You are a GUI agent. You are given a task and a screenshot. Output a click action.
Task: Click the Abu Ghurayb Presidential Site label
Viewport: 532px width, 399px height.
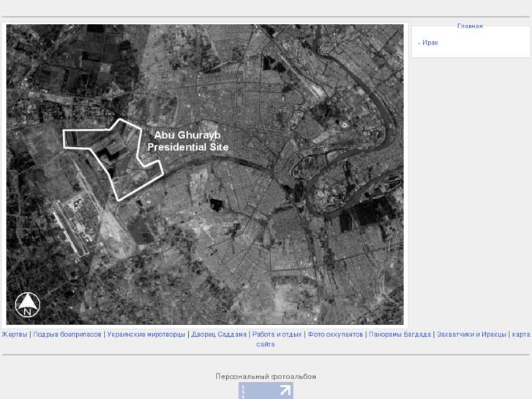[188, 141]
